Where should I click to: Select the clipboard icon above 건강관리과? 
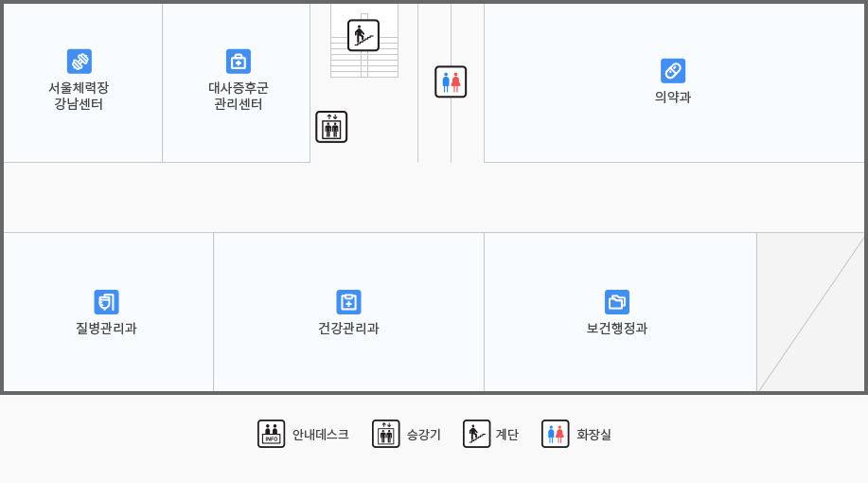[348, 302]
